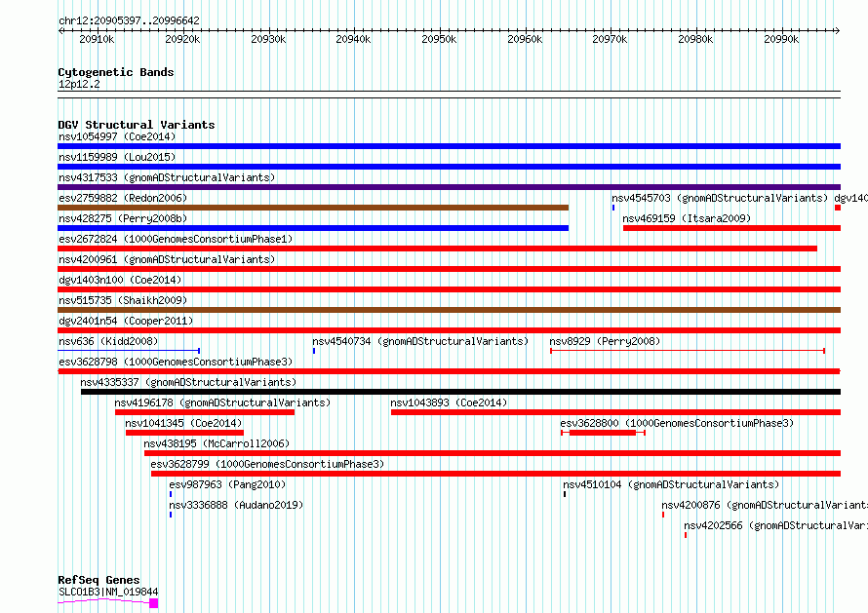Click the magenta SLCO1B3 exon block
The width and height of the screenshot is (868, 613).
click(154, 603)
